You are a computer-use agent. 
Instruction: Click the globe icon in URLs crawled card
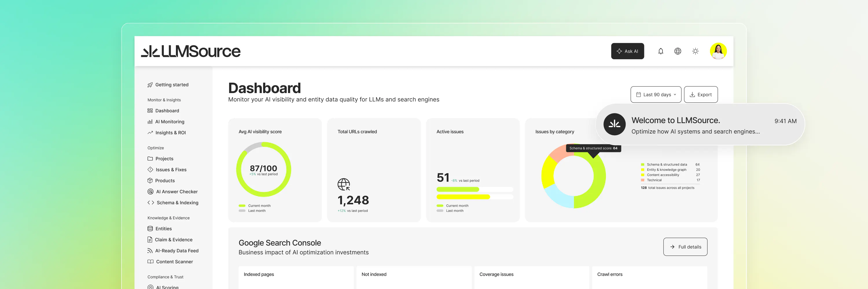(x=344, y=184)
